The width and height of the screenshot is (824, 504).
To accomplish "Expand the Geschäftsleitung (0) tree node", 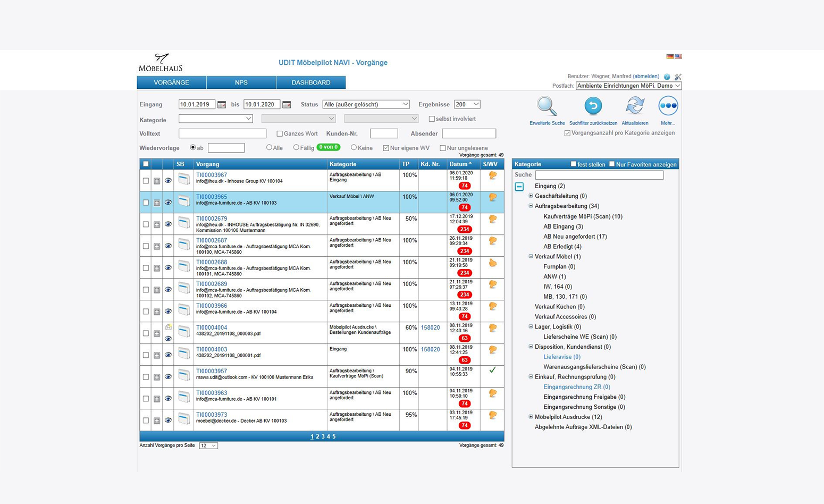I will (x=531, y=196).
